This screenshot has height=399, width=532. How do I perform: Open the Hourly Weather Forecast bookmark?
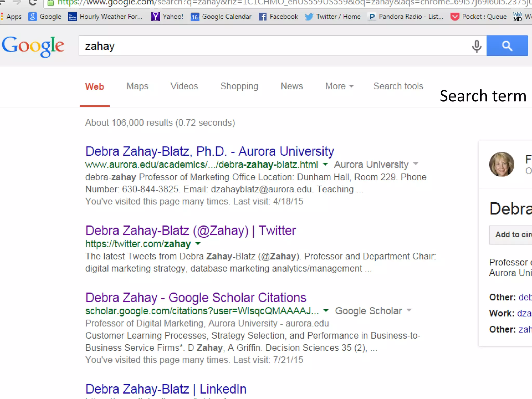coord(105,17)
